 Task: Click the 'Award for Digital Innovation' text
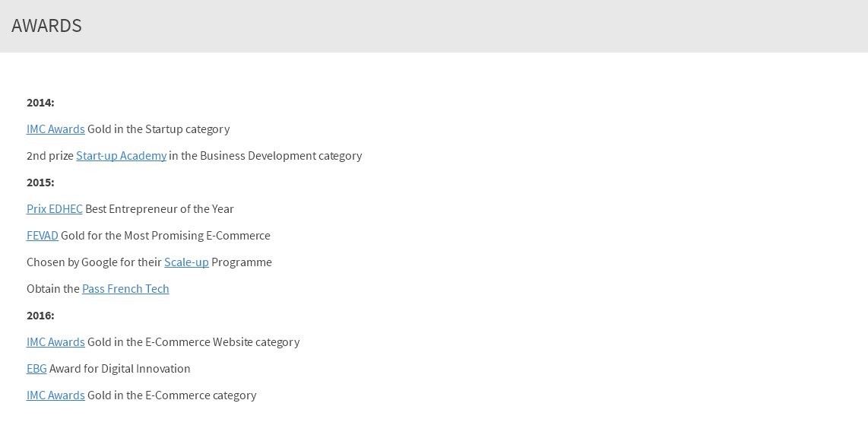(119, 369)
